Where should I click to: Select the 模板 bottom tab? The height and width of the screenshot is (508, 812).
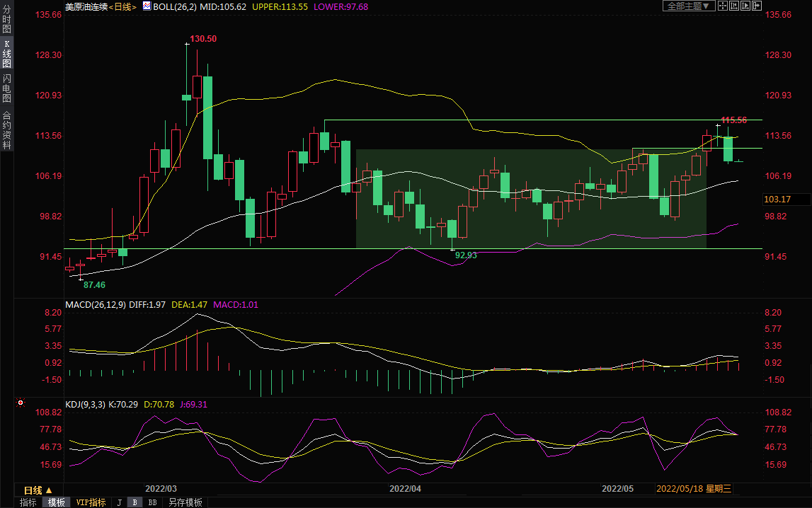pyautogui.click(x=57, y=502)
